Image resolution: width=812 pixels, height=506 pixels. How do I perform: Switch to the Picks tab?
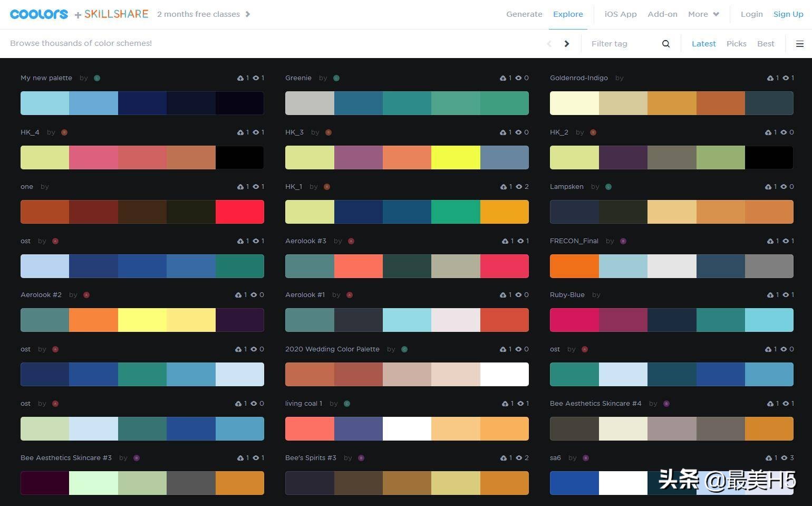(737, 44)
